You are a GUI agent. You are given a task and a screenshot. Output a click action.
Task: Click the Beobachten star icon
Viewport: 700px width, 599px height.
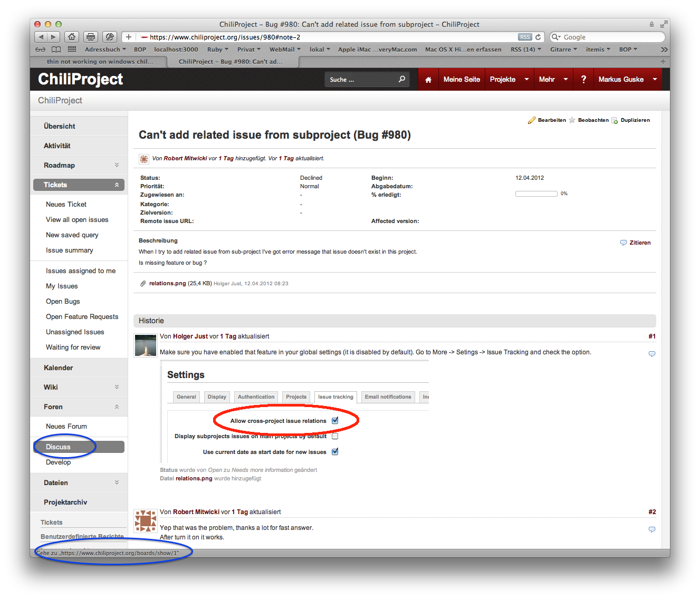(x=572, y=120)
